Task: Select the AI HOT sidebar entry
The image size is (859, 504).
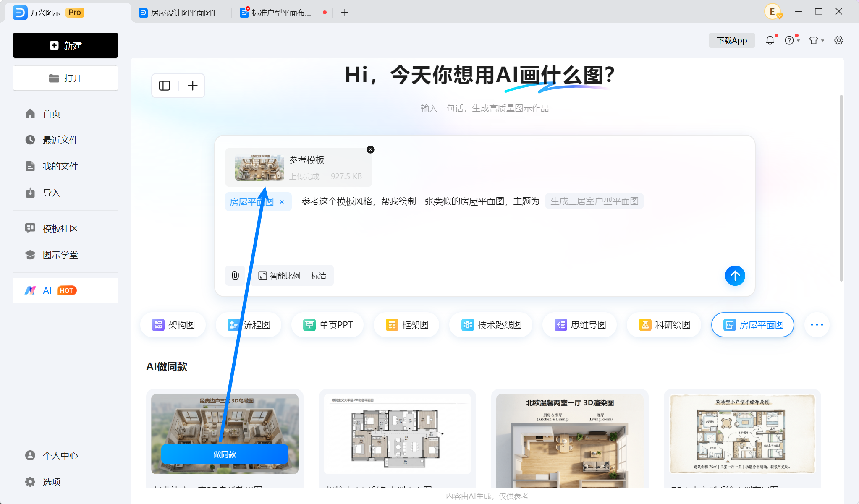Action: point(65,290)
